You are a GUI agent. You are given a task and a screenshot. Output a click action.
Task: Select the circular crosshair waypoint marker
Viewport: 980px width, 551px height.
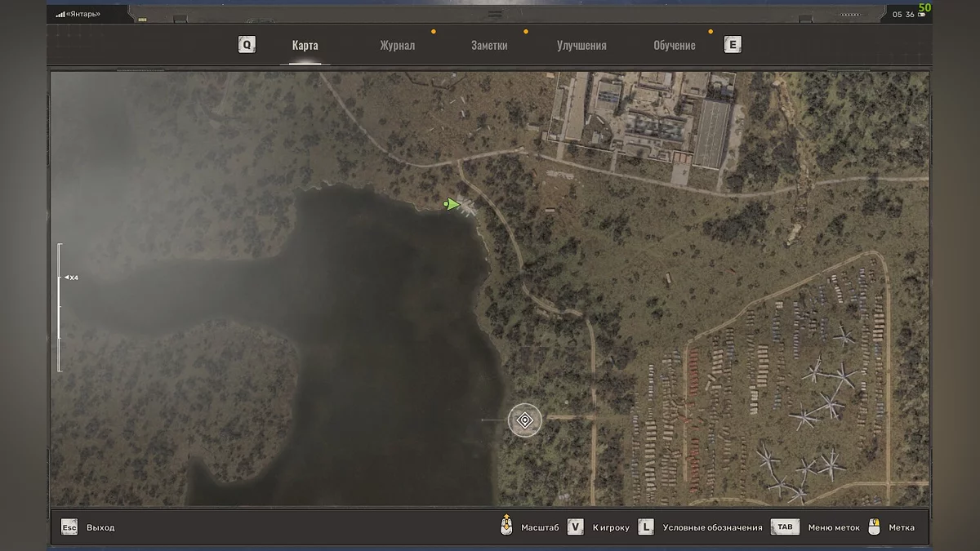point(525,420)
